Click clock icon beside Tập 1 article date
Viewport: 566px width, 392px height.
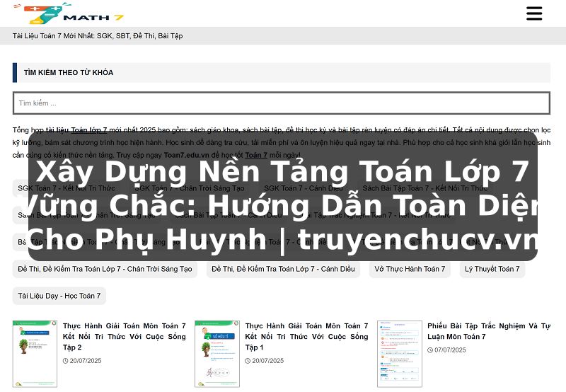(x=248, y=361)
